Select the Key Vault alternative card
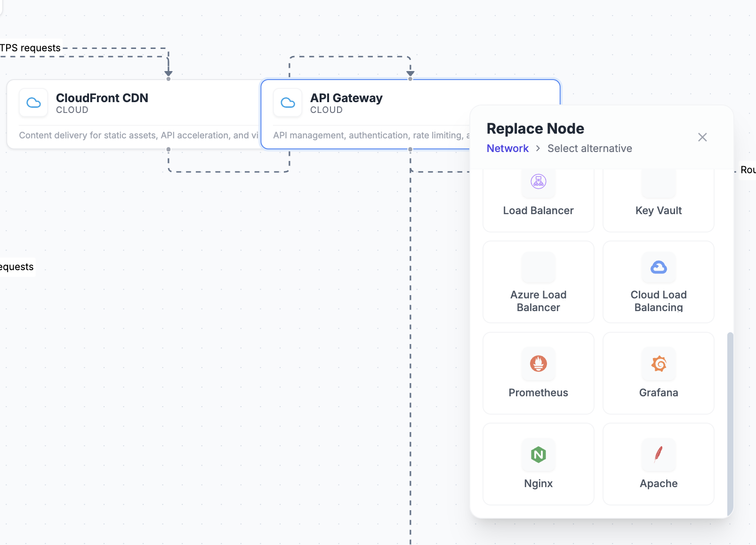The height and width of the screenshot is (545, 756). tap(658, 202)
